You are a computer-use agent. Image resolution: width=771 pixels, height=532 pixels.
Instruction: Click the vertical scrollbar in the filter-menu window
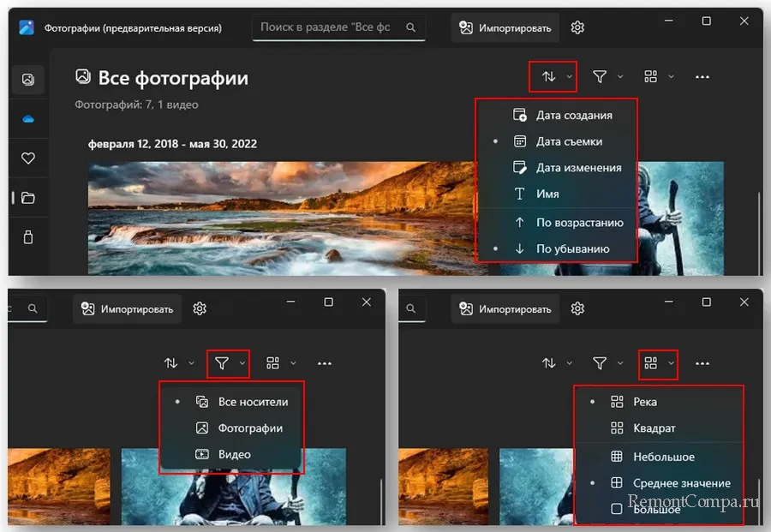381,501
